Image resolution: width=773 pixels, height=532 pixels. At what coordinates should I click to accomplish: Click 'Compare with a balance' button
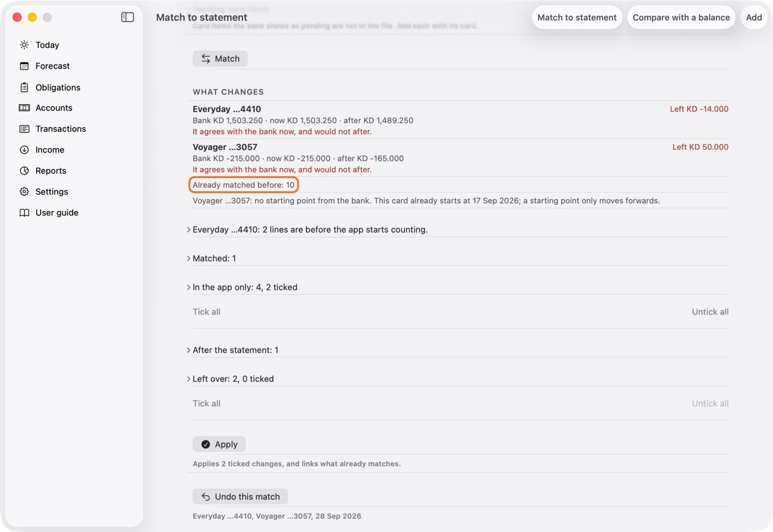681,17
